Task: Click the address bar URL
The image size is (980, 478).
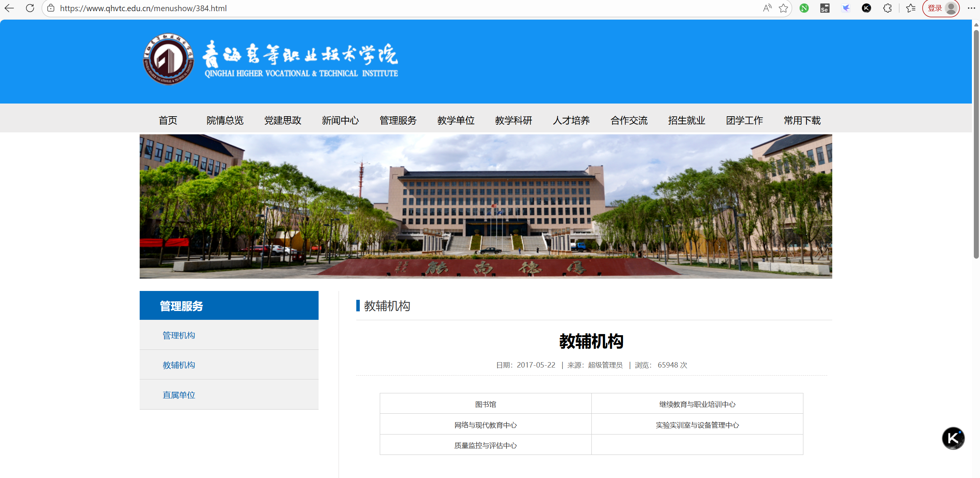Action: 143,8
